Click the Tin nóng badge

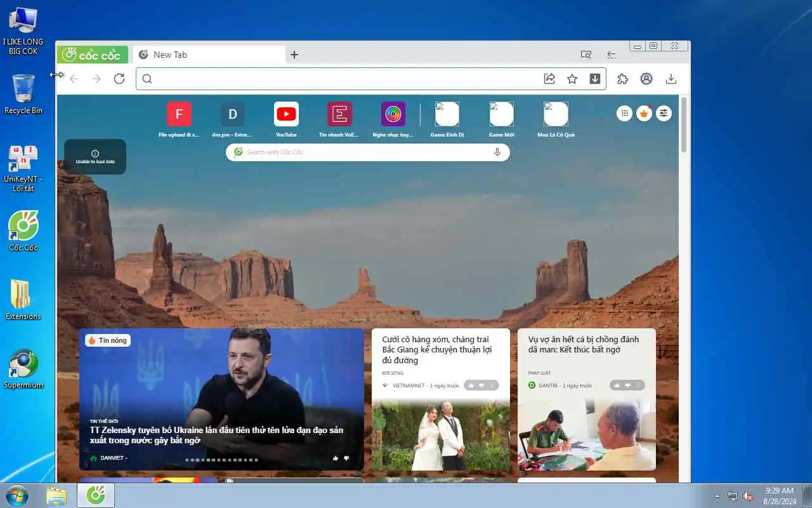click(x=108, y=340)
